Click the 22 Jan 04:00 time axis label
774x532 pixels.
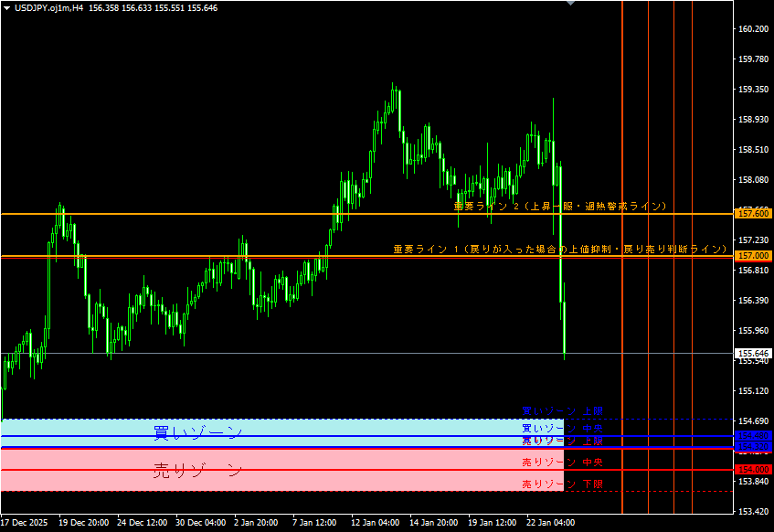pyautogui.click(x=551, y=523)
